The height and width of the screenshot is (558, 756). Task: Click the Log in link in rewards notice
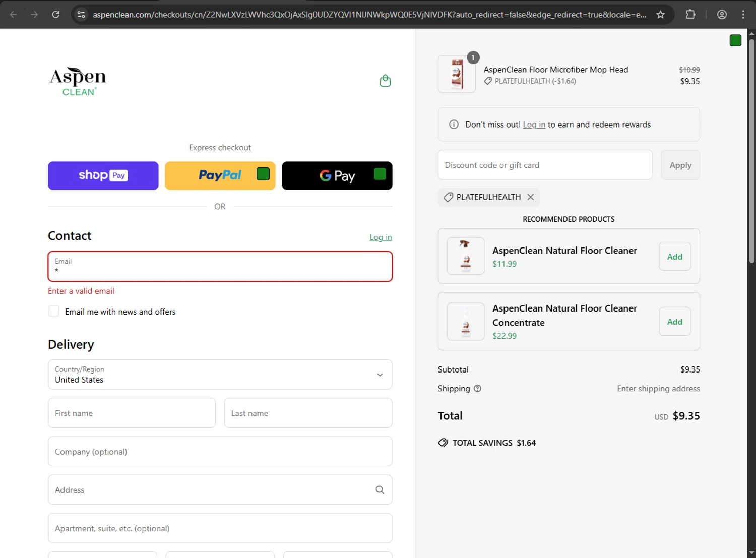534,125
